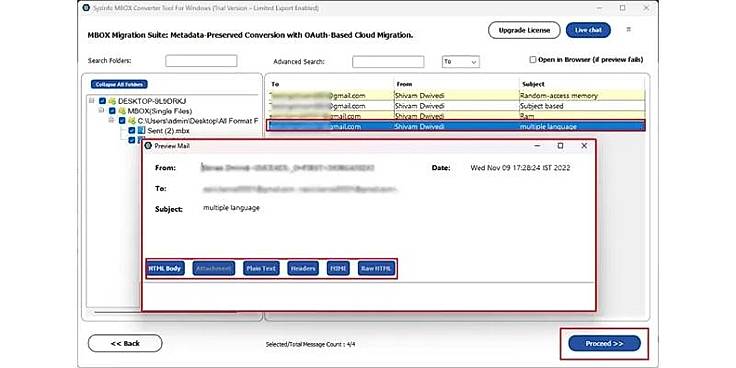Image resolution: width=736 pixels, height=368 pixels.
Task: Collapse the MBOX(Single Files) tree node
Action: (101, 110)
